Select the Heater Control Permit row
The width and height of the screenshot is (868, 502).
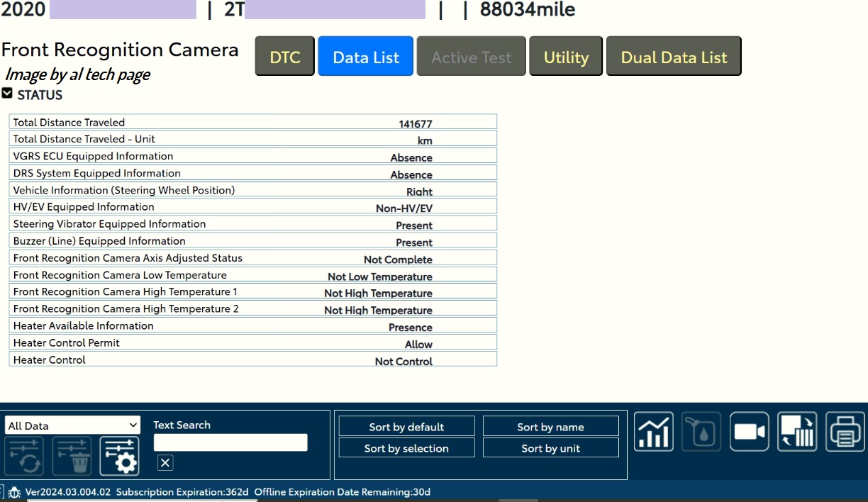pos(252,343)
